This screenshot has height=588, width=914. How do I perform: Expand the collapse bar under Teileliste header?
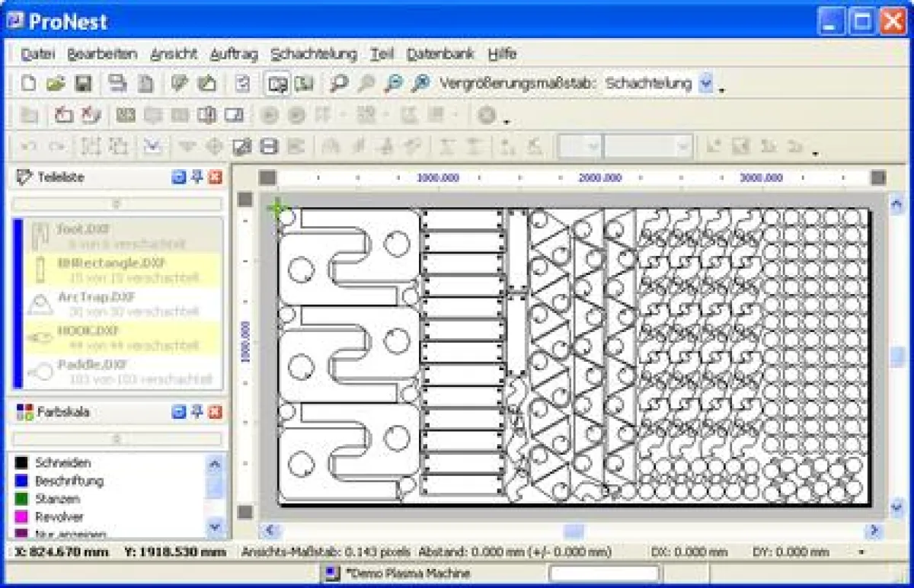click(x=117, y=204)
